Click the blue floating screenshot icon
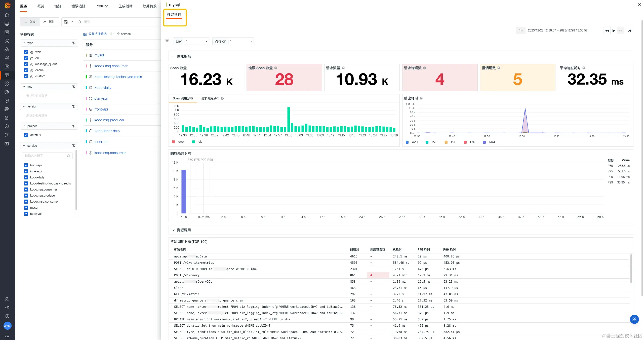The height and width of the screenshot is (340, 644). click(x=634, y=319)
